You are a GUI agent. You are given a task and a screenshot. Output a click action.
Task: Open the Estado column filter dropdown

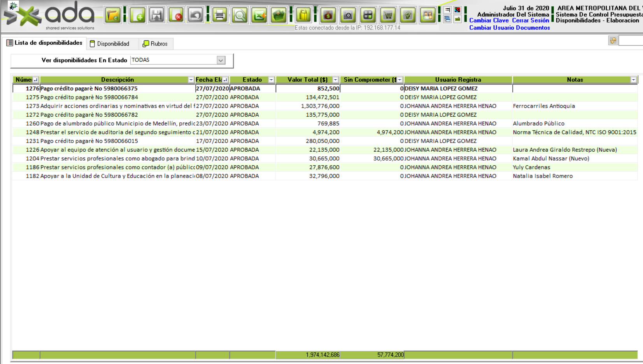[x=271, y=80]
